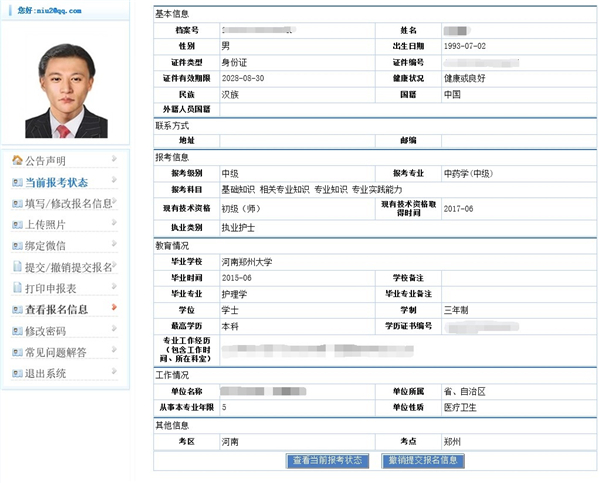Click the 护理学 major value

[x=234, y=294]
